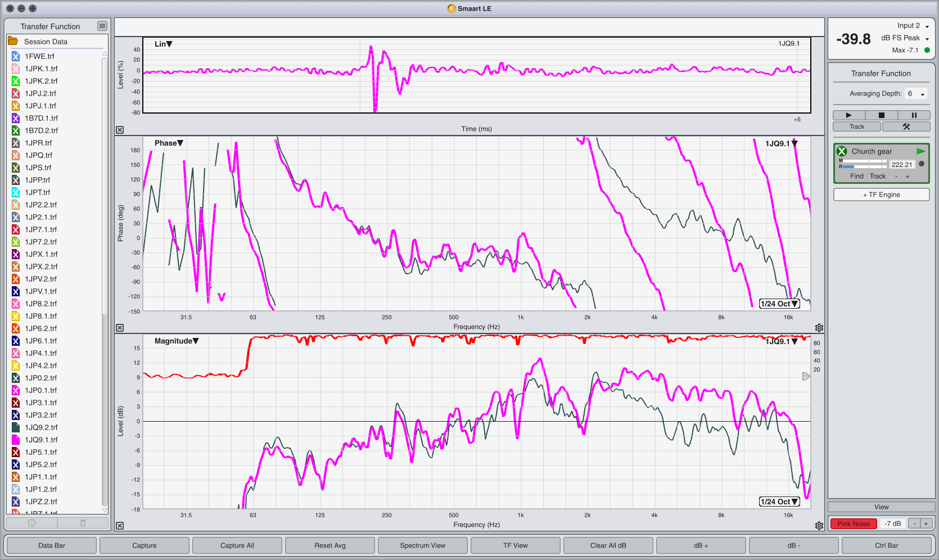Open the Magnitude graph 1JQ9.1 trace selector
Viewport: 939px width, 560px height.
coord(782,341)
